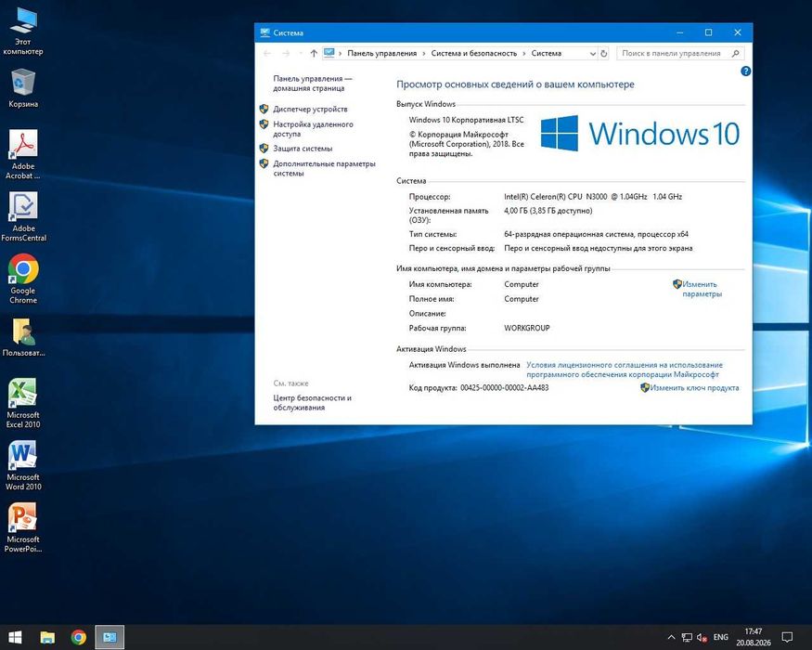Open the recent locations dropdown arrow
This screenshot has width=812, height=650.
(301, 53)
